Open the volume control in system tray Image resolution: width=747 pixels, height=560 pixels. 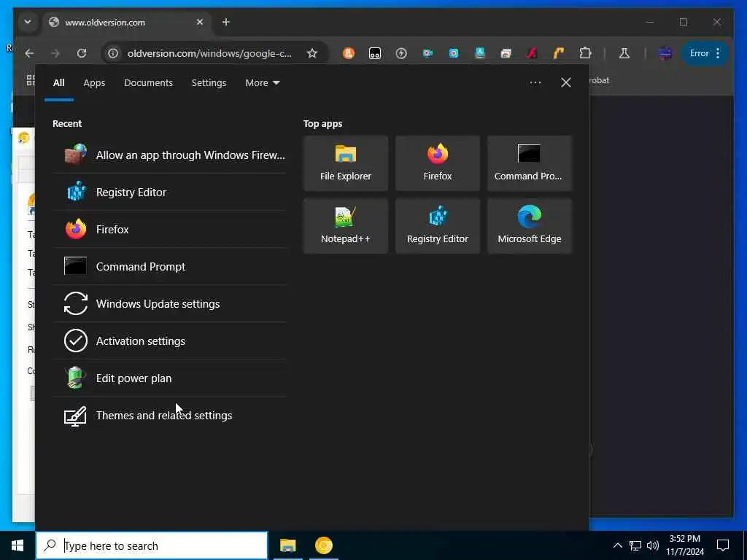tap(653, 545)
